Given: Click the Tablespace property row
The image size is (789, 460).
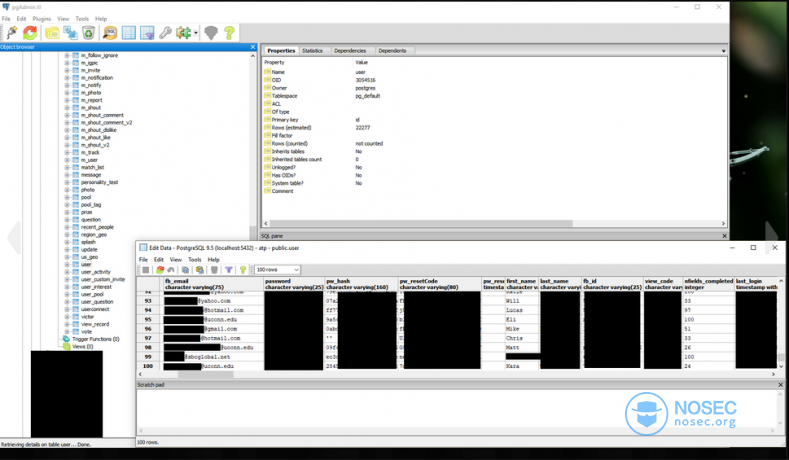Looking at the screenshot, I should [493, 96].
